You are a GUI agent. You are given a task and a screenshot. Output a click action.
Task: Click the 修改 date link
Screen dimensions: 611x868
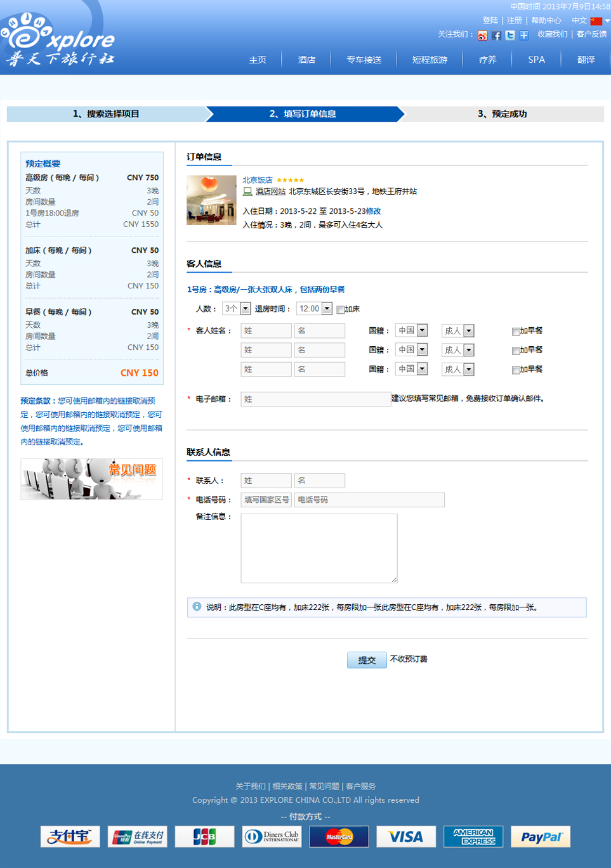373,211
